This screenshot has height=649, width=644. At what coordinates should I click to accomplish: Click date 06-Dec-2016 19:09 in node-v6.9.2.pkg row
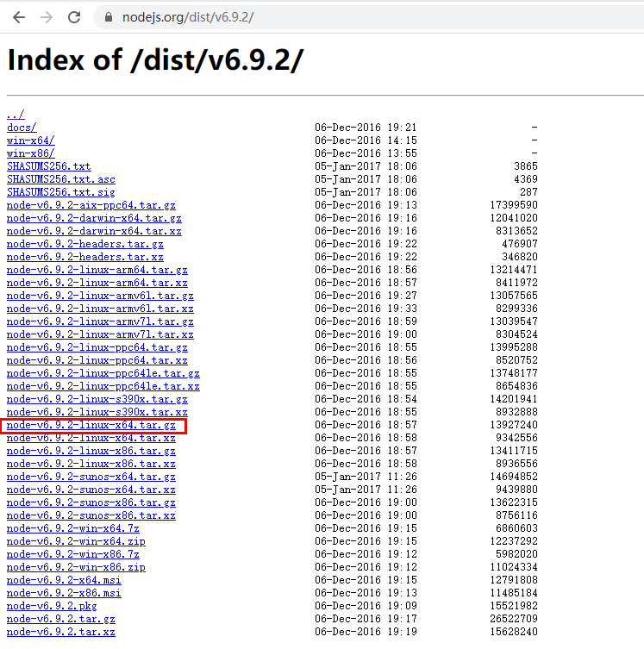(366, 606)
